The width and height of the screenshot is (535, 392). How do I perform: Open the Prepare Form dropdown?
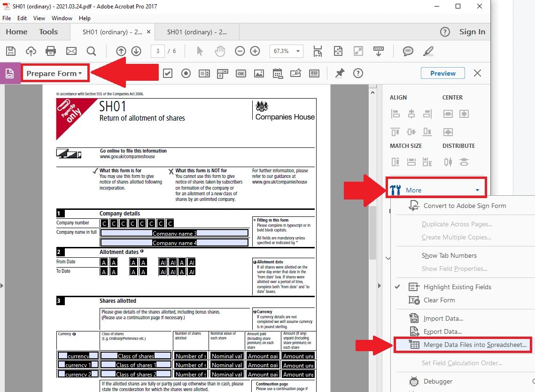(x=54, y=73)
